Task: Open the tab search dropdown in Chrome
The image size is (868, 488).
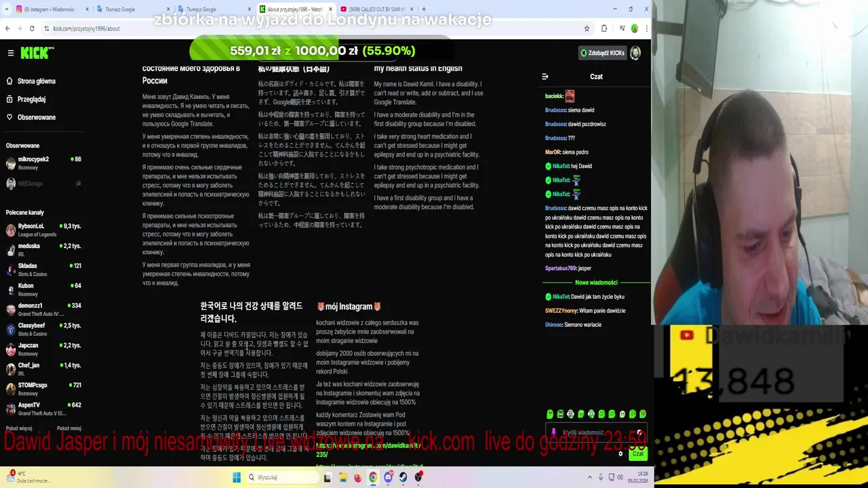Action: [6, 9]
